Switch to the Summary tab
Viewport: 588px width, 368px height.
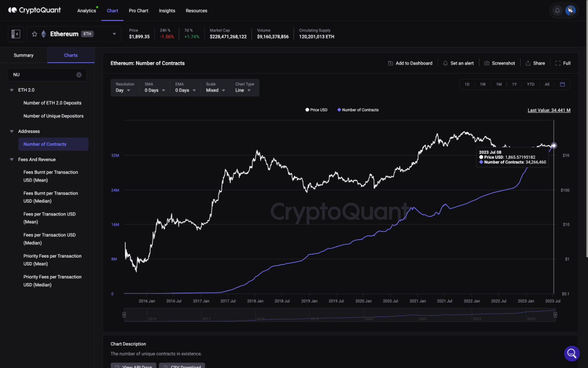click(23, 55)
